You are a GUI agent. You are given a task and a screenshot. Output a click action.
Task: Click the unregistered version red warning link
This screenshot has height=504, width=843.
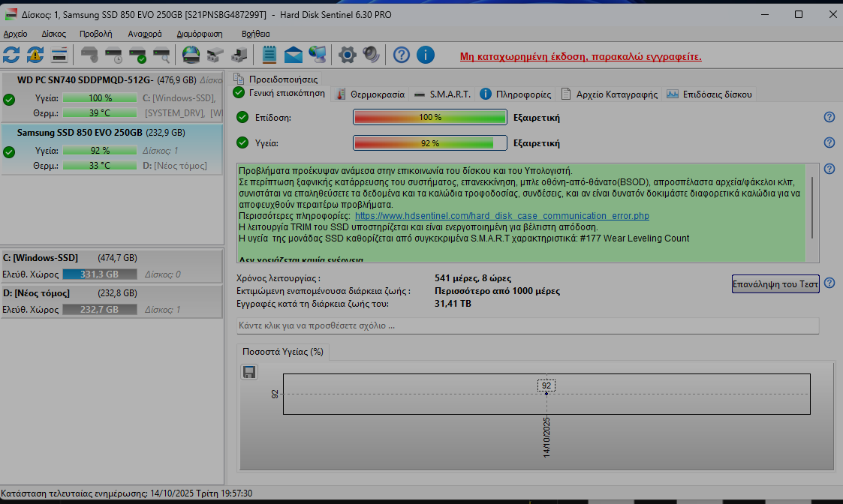pyautogui.click(x=580, y=56)
